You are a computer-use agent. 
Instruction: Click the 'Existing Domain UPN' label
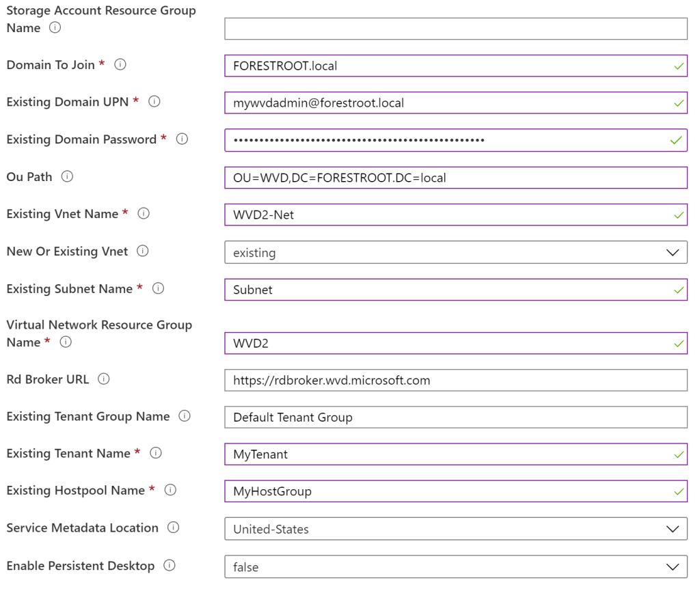point(68,102)
